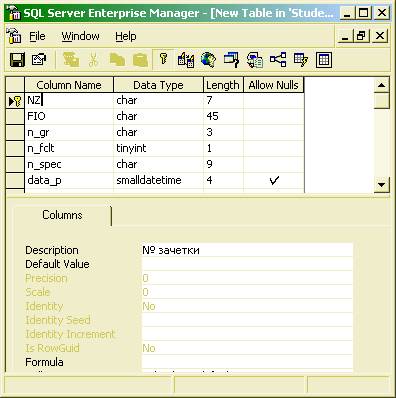Select the FIO row selector button
The image size is (396, 398).
point(15,116)
